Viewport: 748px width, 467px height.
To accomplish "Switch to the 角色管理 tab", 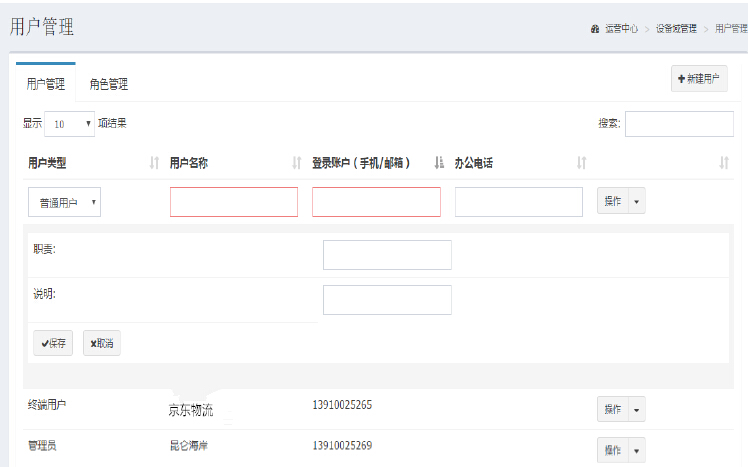I will click(x=108, y=84).
